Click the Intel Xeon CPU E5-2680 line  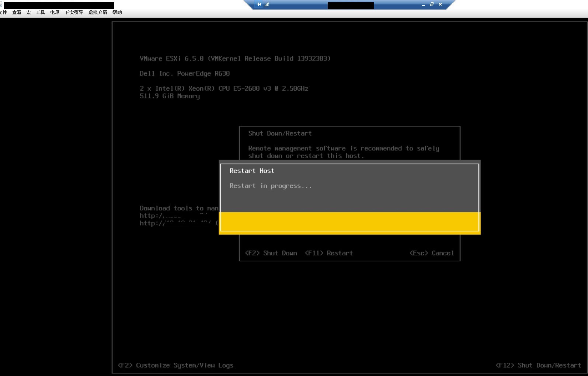pos(224,88)
